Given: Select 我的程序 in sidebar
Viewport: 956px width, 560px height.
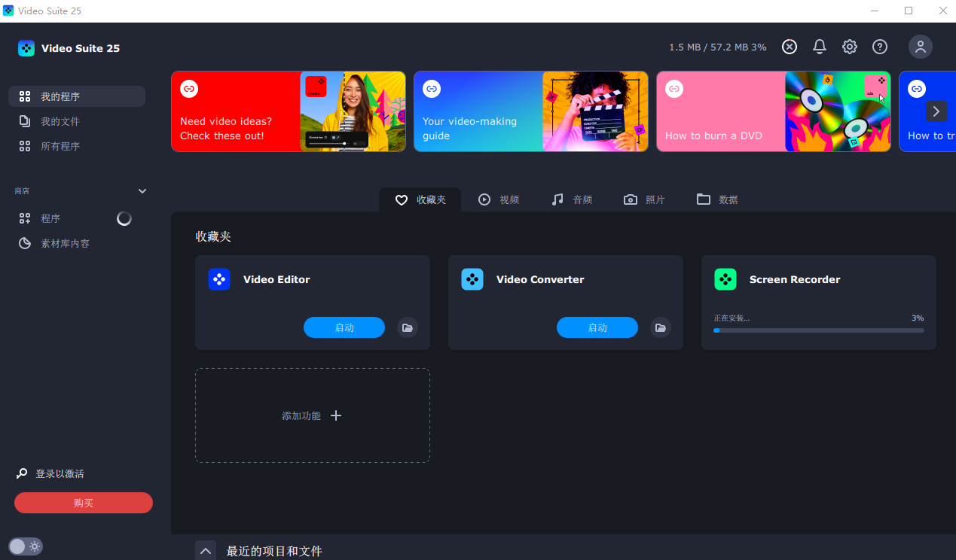Looking at the screenshot, I should click(x=77, y=96).
